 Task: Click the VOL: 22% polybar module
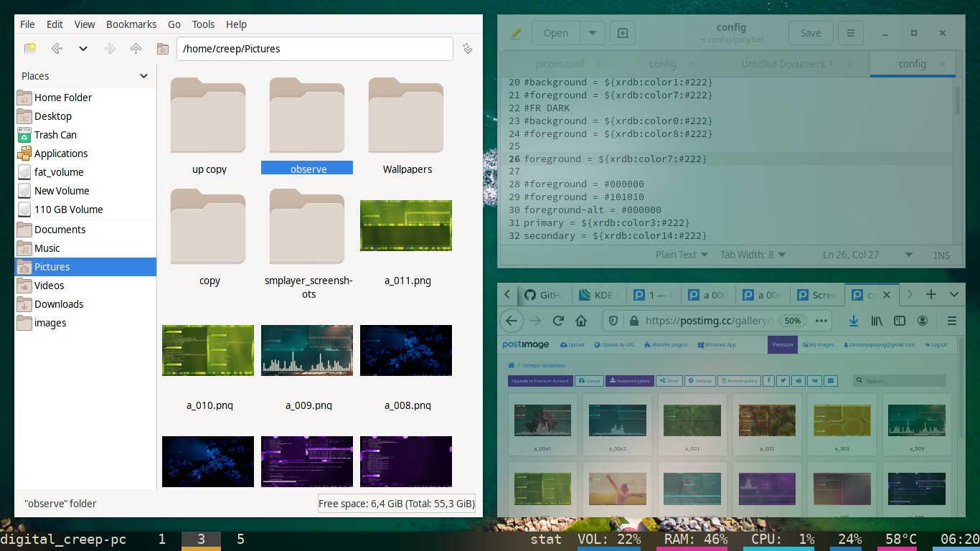[x=609, y=539]
